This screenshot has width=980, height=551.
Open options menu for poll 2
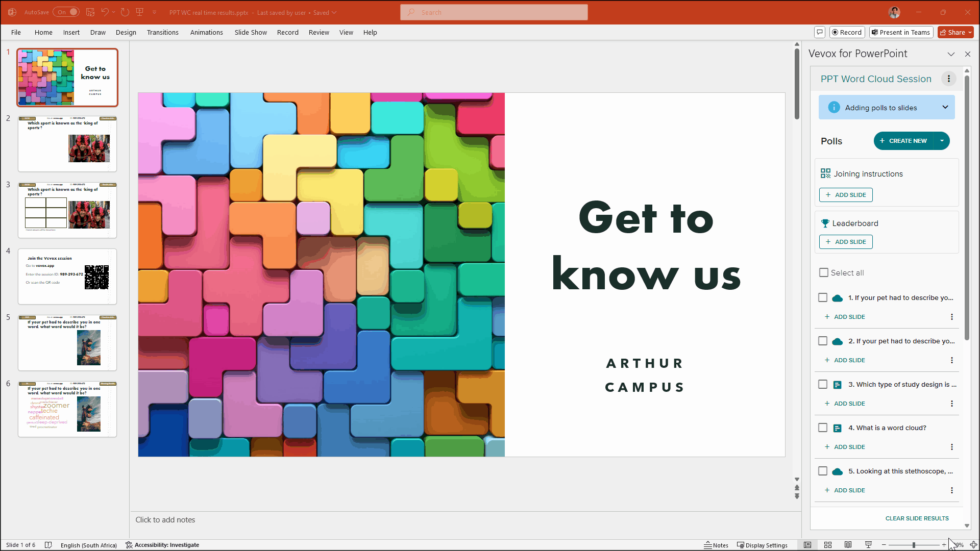click(952, 360)
